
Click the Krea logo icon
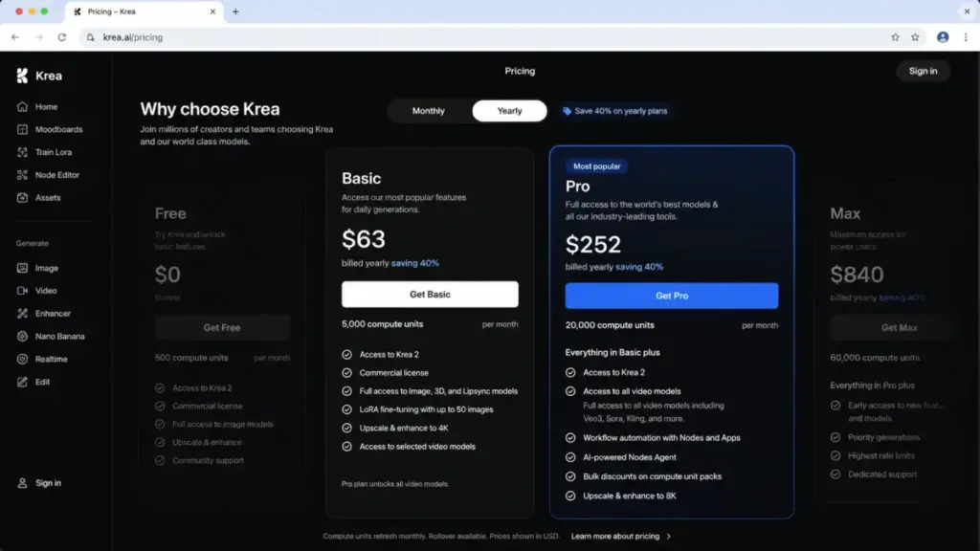23,76
